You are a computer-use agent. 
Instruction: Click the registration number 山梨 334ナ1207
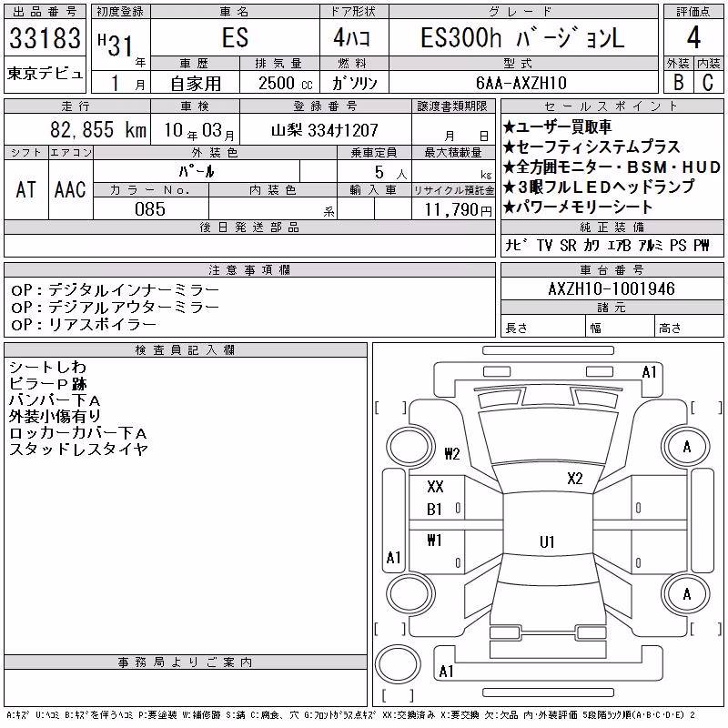(325, 130)
